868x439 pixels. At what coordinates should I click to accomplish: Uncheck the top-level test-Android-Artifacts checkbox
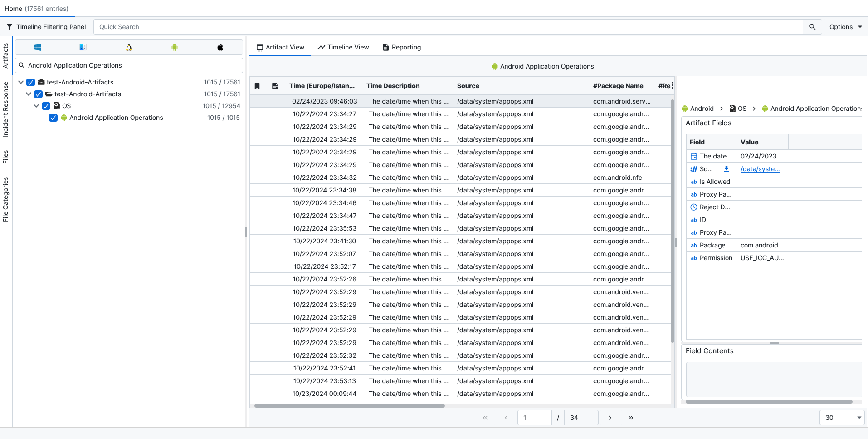click(31, 82)
